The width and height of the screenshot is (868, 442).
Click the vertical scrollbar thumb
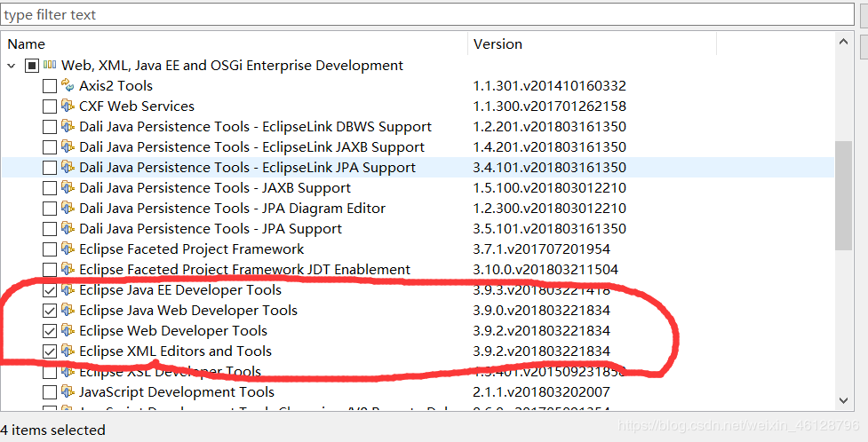843,195
